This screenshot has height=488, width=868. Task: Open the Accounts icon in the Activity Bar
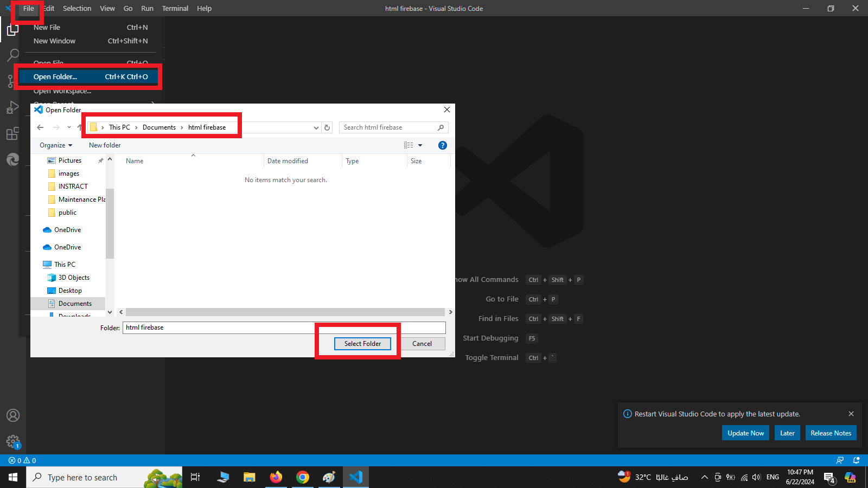pos(12,415)
